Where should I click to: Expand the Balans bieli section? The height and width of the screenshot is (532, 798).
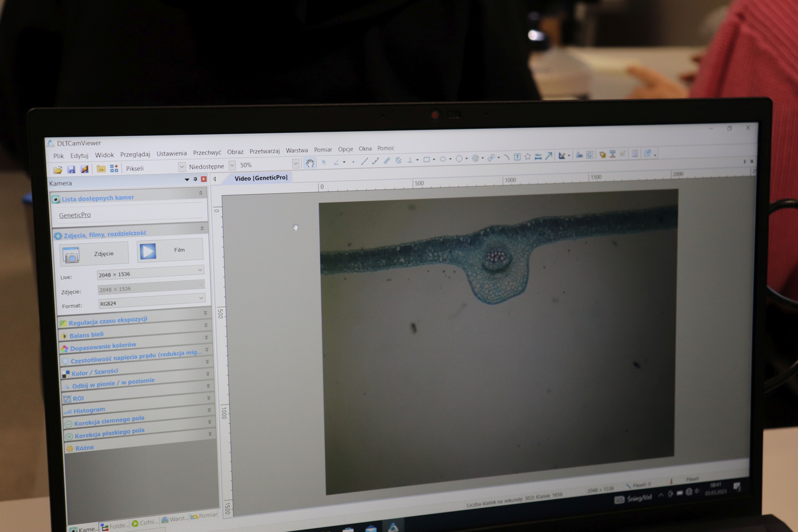pos(206,325)
